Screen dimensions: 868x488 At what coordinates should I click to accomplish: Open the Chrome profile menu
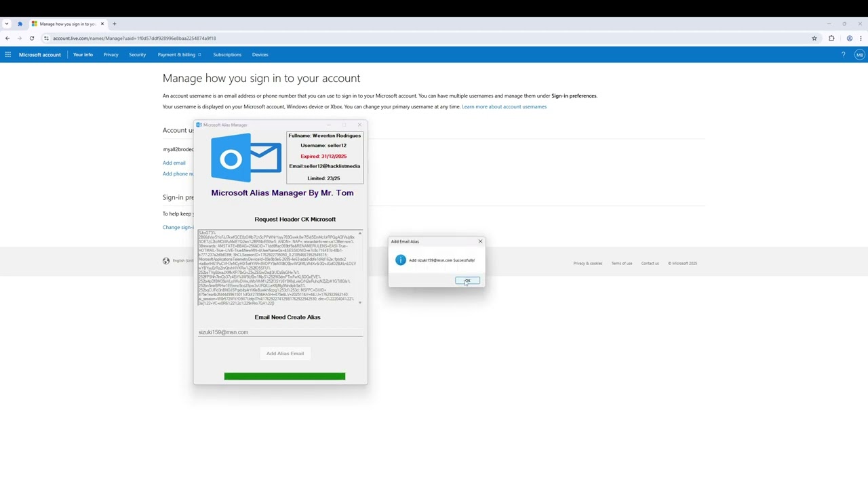point(849,38)
